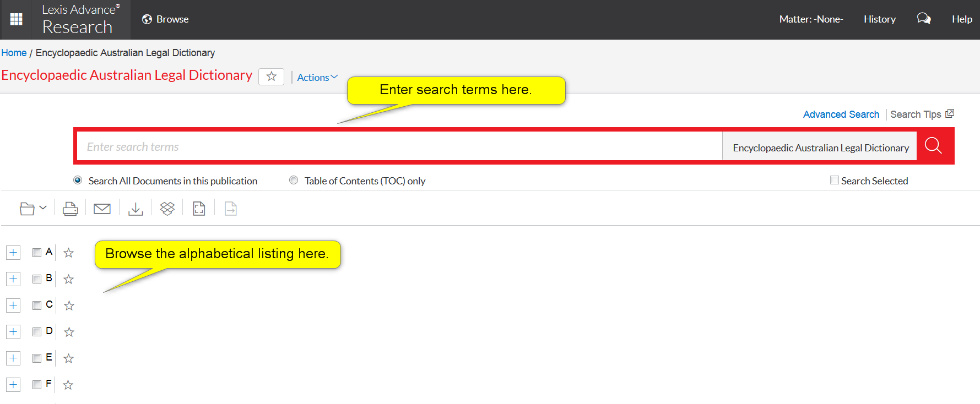Image resolution: width=980 pixels, height=404 pixels.
Task: Star the letter E section
Action: (68, 358)
